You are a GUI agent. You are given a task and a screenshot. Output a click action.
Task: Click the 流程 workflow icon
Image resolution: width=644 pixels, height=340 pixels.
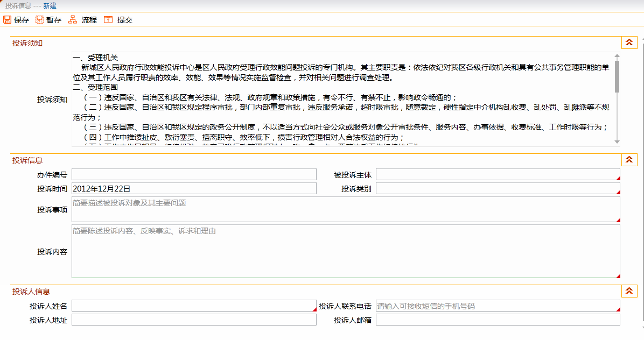[72, 19]
